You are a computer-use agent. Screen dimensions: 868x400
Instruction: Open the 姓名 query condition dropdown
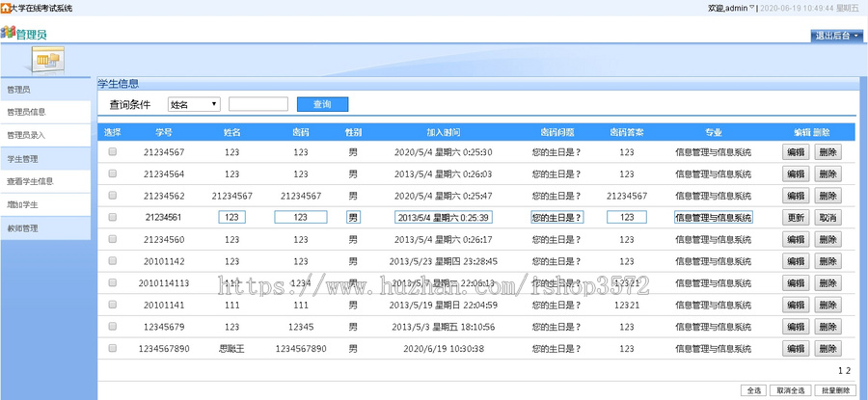click(x=194, y=104)
